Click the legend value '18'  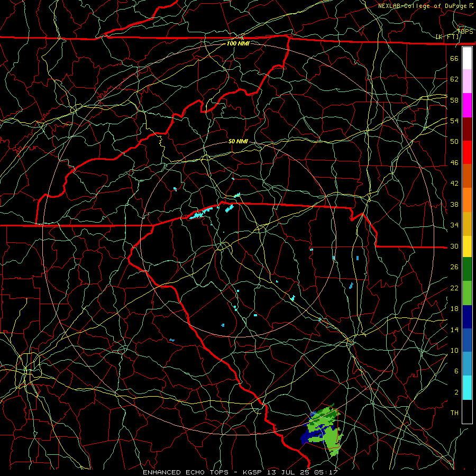point(454,309)
